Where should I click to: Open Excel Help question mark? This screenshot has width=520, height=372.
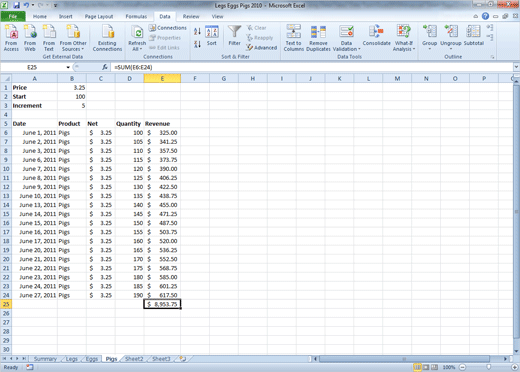[x=485, y=16]
